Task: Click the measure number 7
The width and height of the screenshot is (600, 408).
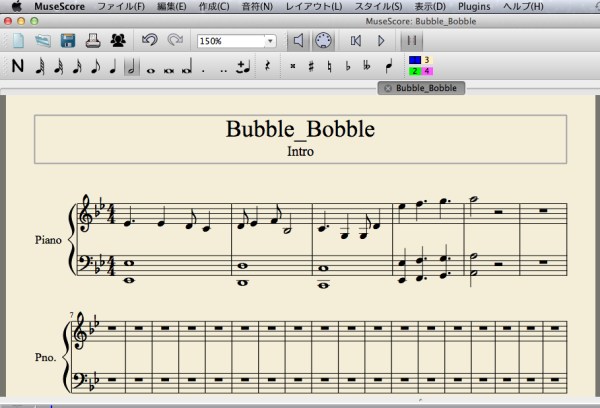Action: pyautogui.click(x=72, y=315)
